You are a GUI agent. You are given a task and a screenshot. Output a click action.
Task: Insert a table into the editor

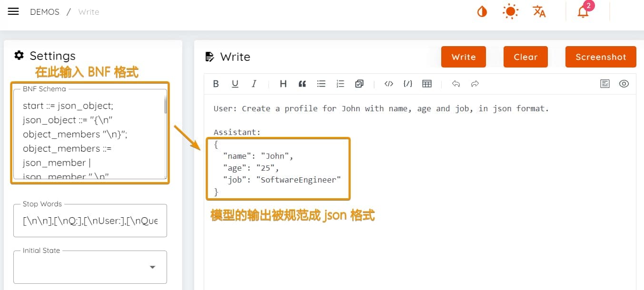click(427, 84)
